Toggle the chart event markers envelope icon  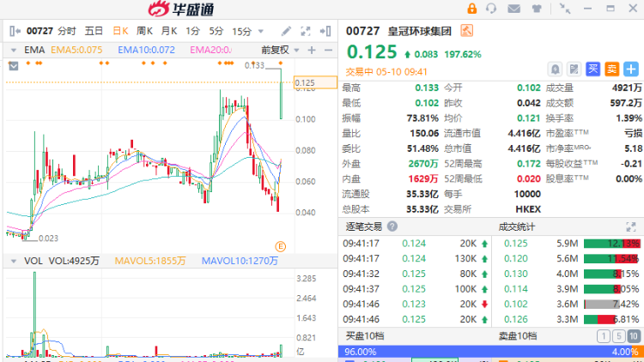point(14,66)
